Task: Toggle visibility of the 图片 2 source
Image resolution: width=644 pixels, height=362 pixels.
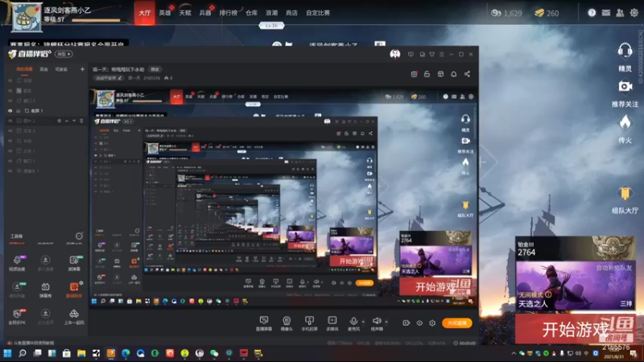Action: point(10,121)
